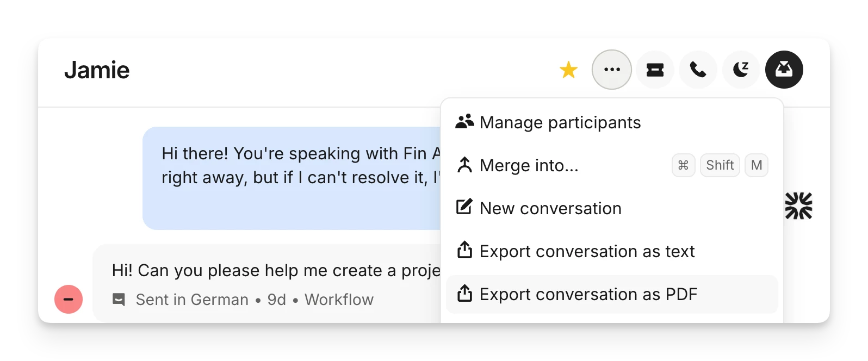Click the Fin AI avatar icon
868x361 pixels.
(798, 206)
